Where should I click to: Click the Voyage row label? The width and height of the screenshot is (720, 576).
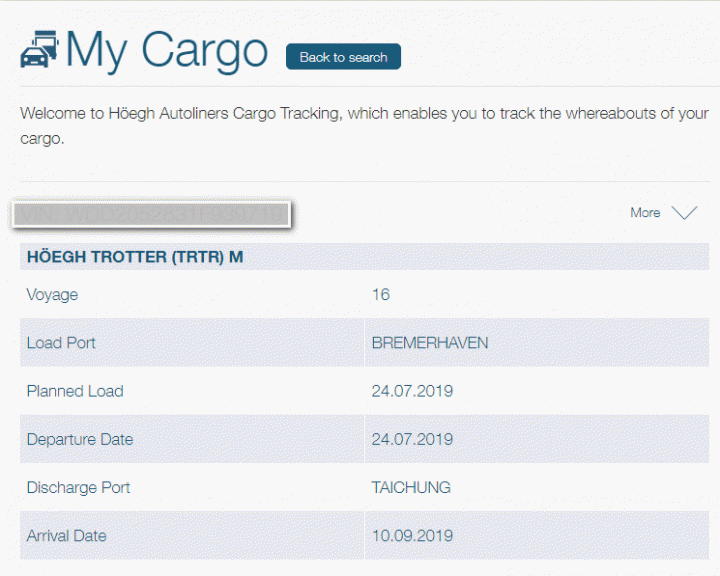(x=52, y=295)
